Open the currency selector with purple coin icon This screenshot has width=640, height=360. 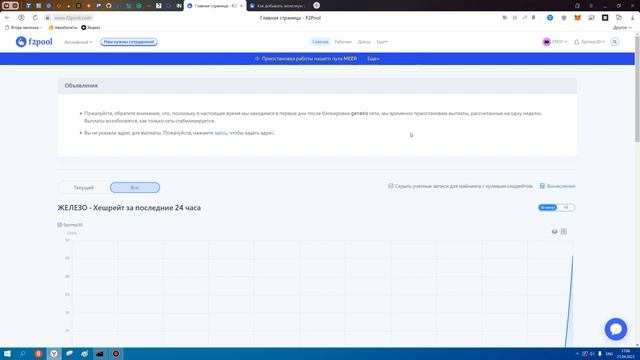click(x=554, y=42)
